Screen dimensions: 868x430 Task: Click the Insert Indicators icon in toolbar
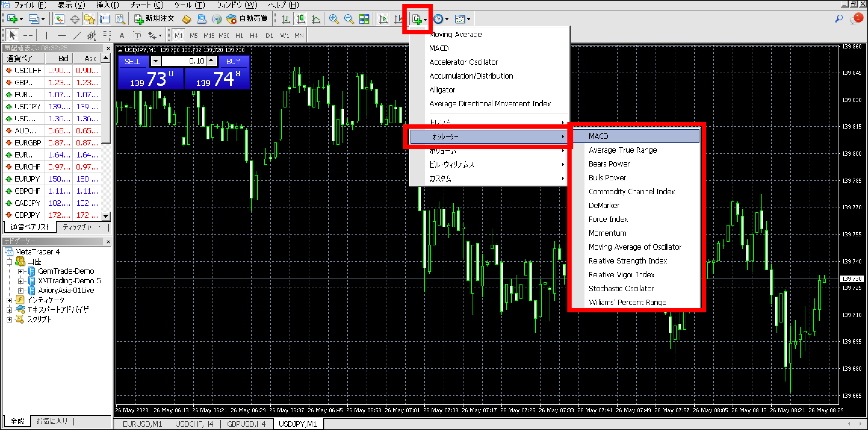pos(415,19)
